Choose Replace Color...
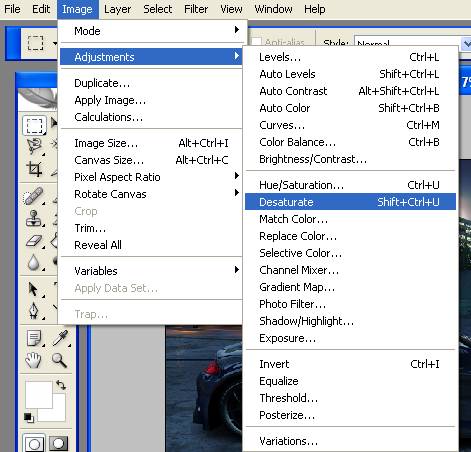The image size is (471, 452). click(350, 236)
